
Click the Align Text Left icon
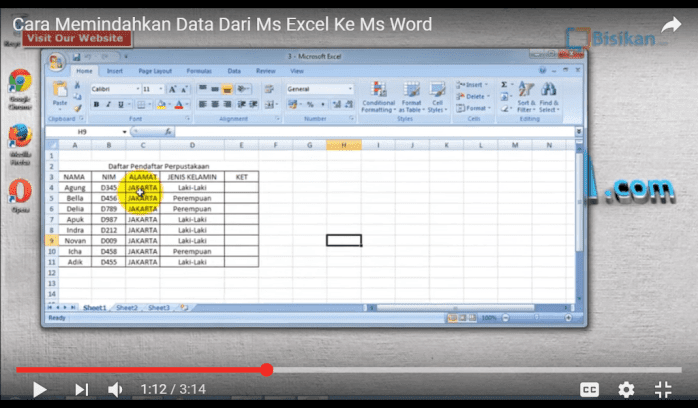click(203, 105)
